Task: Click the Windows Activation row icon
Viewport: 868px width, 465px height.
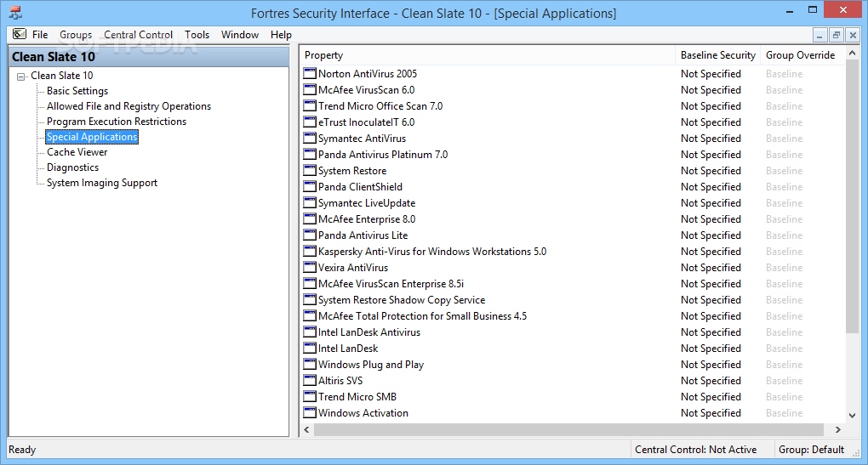Action: point(310,412)
